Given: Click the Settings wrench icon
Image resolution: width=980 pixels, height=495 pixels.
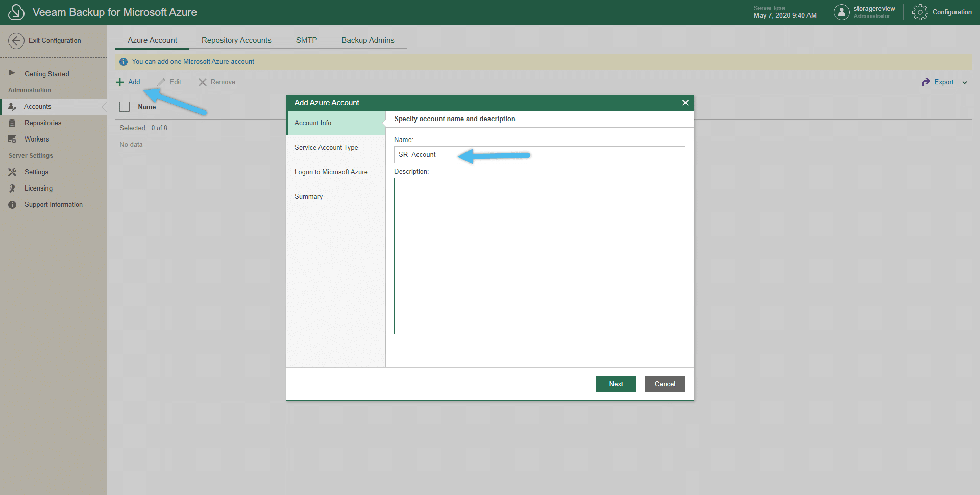Looking at the screenshot, I should click(x=12, y=172).
